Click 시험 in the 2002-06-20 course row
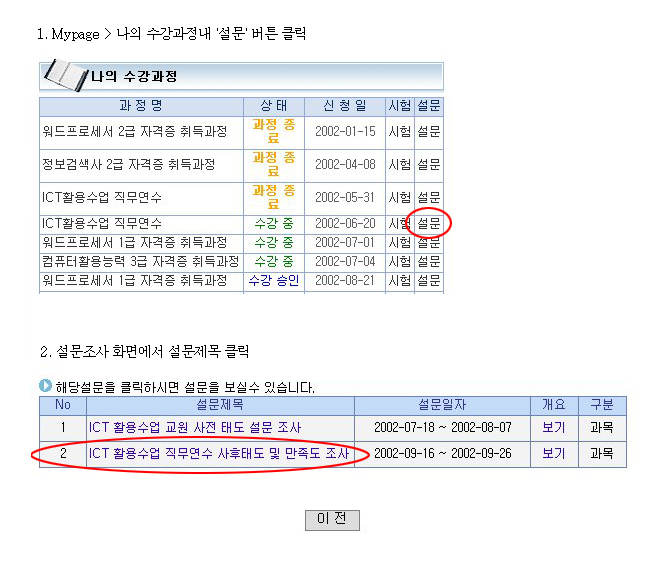 click(400, 224)
